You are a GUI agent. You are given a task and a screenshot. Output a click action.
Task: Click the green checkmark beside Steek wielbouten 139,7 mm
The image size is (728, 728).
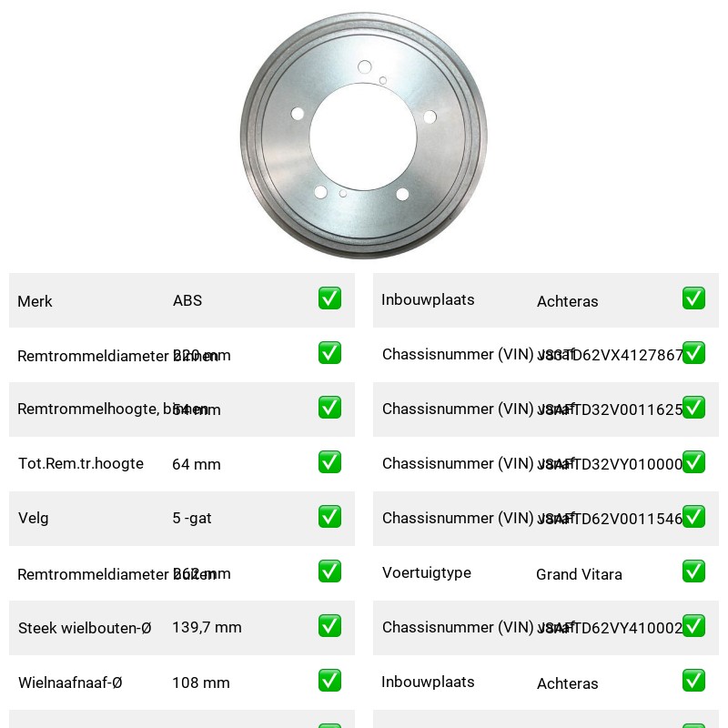[x=329, y=626]
